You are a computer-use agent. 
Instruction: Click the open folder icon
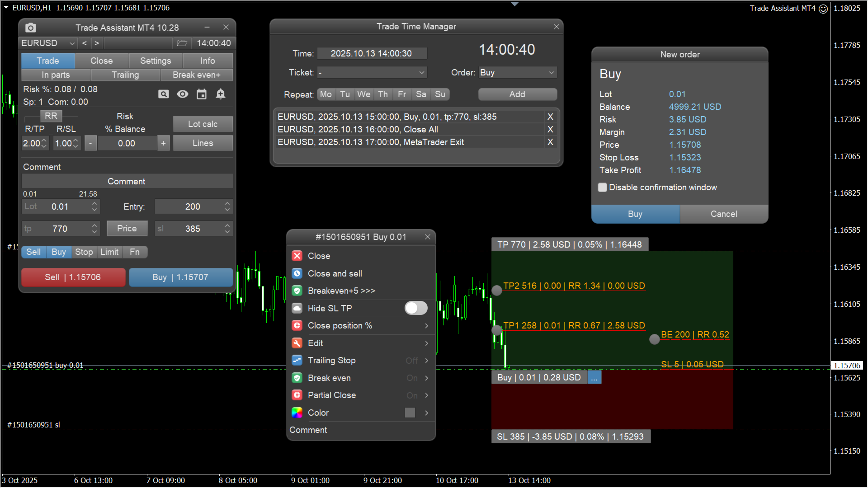(x=182, y=43)
